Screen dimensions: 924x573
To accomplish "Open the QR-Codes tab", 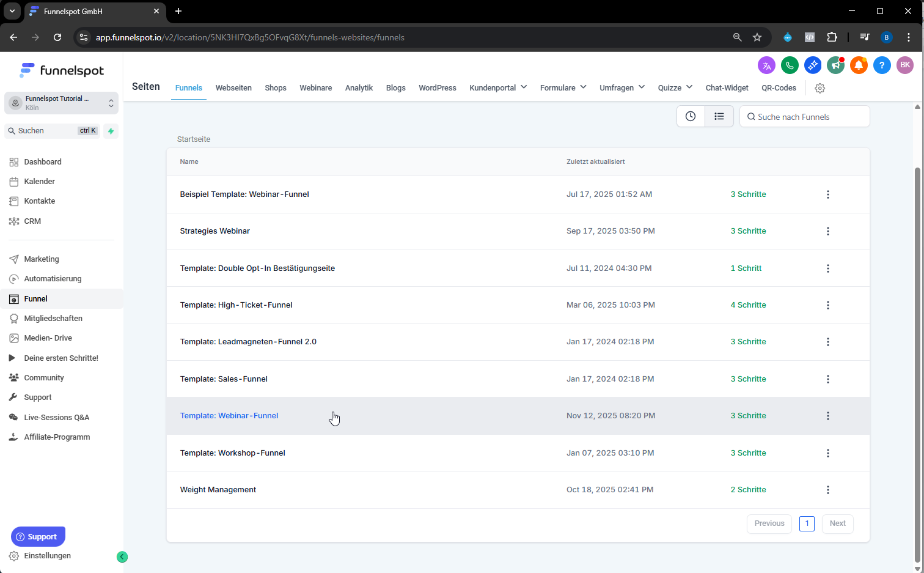I will (x=779, y=87).
